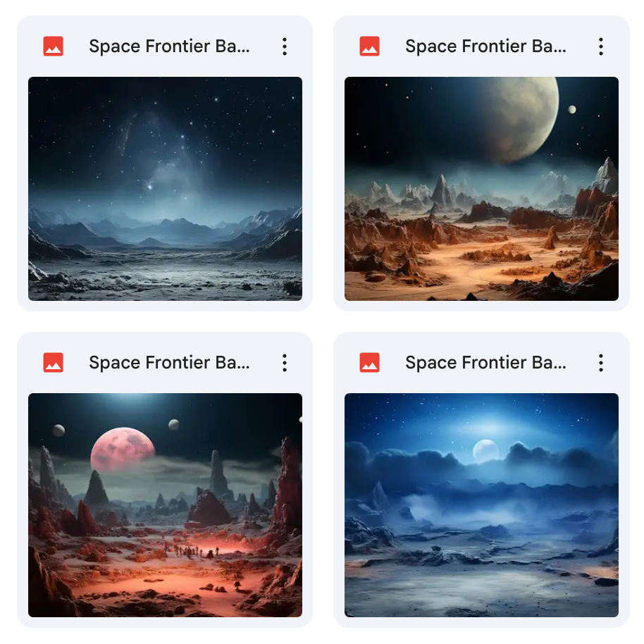Open the three-dot menu on the starry grey moonscape card
644x644 pixels.
[x=285, y=47]
